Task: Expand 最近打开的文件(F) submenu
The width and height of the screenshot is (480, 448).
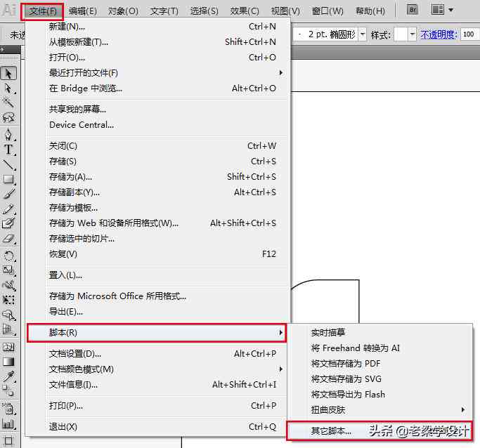Action: [280, 73]
